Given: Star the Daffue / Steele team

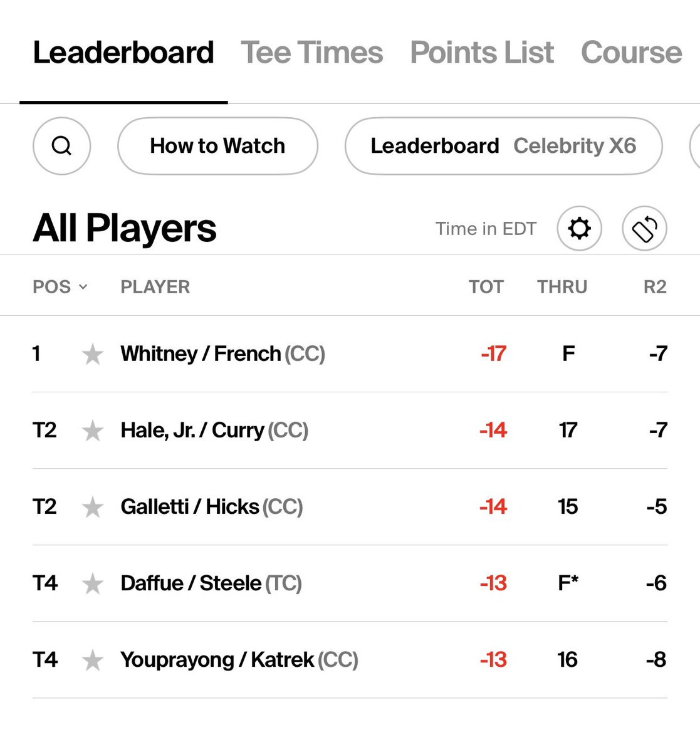Looking at the screenshot, I should 93,583.
